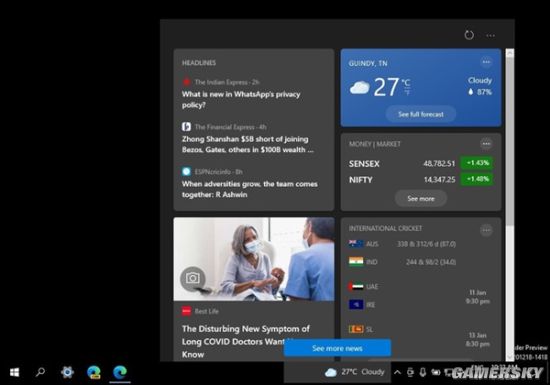Launch Edge Canary from the taskbar

pos(94,372)
